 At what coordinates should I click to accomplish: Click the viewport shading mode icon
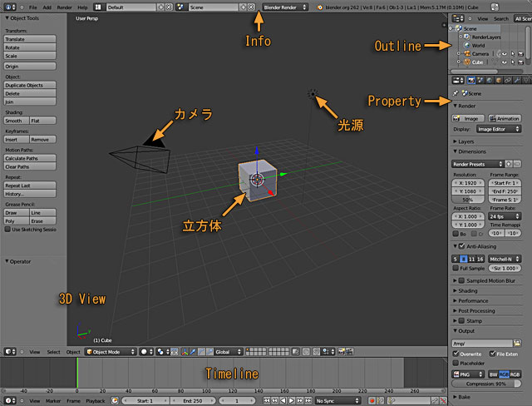coord(145,352)
